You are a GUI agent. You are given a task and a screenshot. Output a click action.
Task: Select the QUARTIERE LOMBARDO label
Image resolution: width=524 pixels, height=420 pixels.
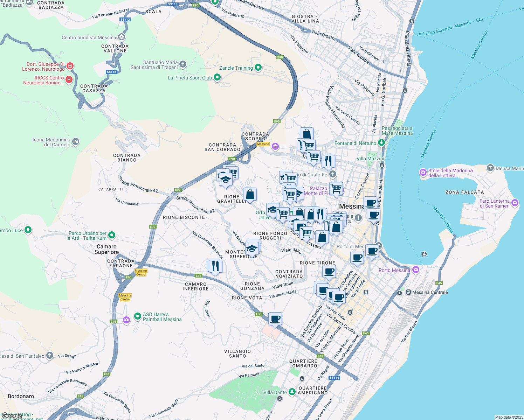[303, 363]
